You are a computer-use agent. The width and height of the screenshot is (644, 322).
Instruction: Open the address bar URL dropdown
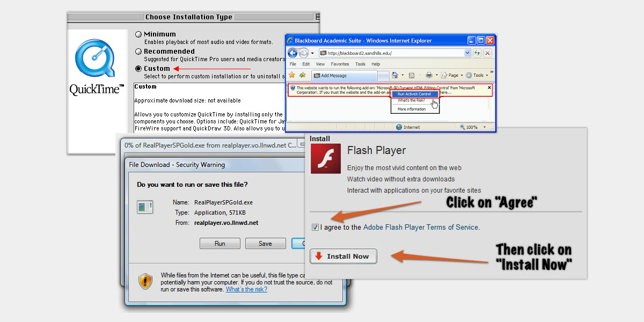(467, 53)
